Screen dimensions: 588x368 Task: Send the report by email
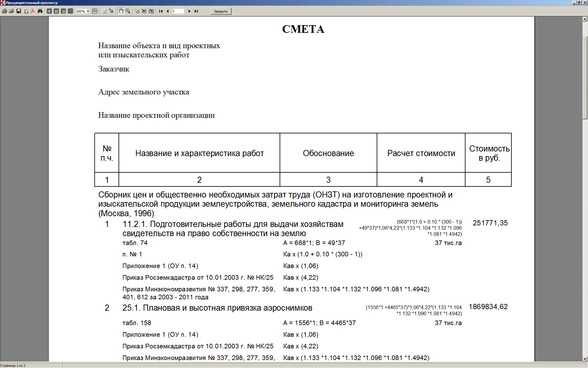pos(26,11)
